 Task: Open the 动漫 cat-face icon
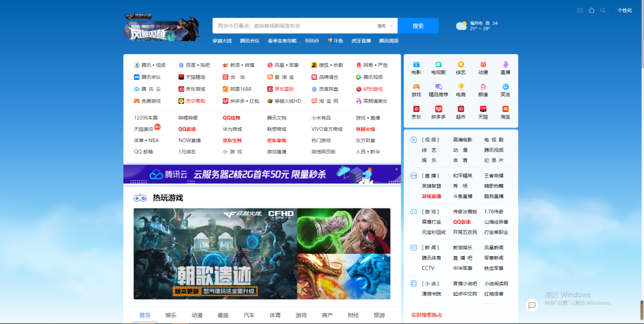point(483,64)
